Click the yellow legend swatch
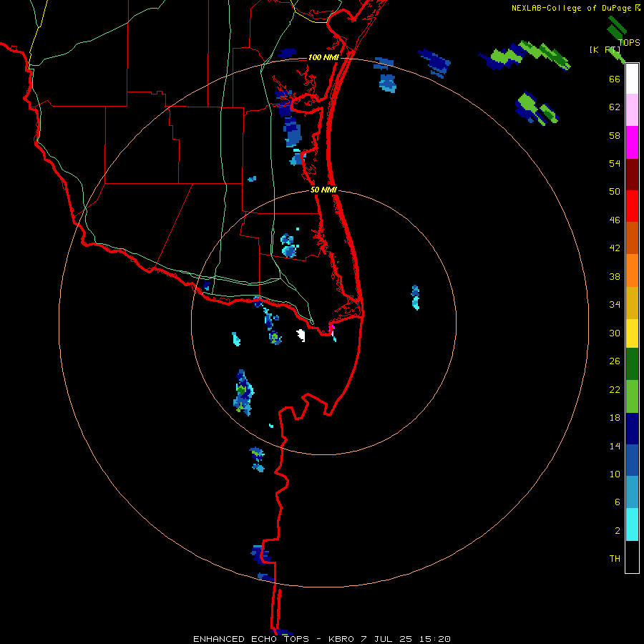The height and width of the screenshot is (644, 644). [x=632, y=333]
